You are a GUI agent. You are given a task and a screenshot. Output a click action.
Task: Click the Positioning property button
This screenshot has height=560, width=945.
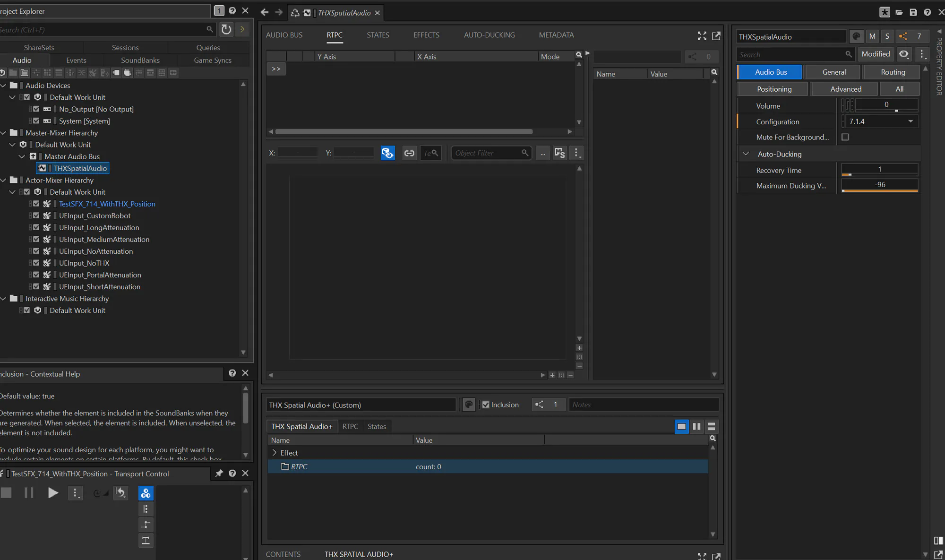(773, 89)
